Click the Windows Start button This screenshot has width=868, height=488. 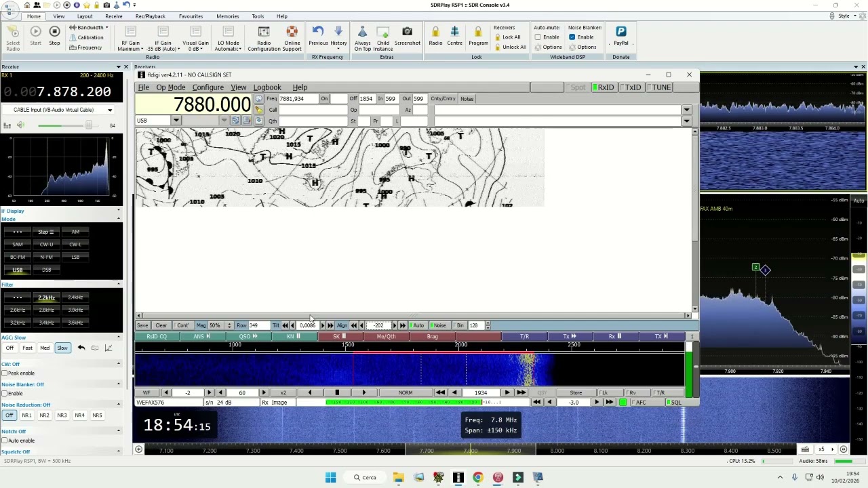330,477
